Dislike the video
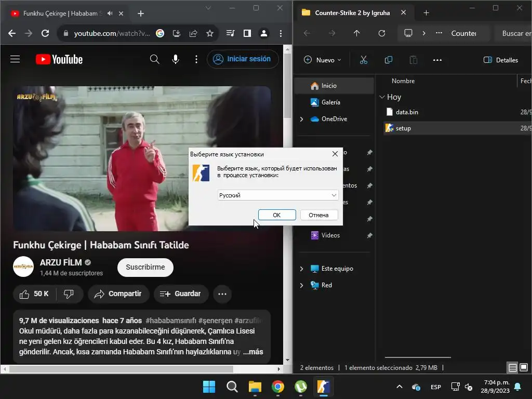 click(69, 294)
